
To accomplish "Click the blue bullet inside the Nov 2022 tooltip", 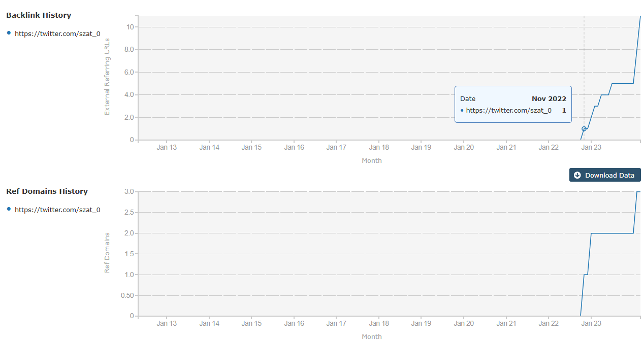I will (x=462, y=110).
